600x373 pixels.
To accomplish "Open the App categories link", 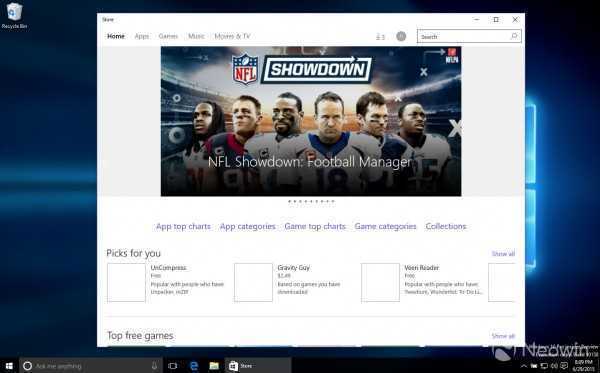I will 248,226.
